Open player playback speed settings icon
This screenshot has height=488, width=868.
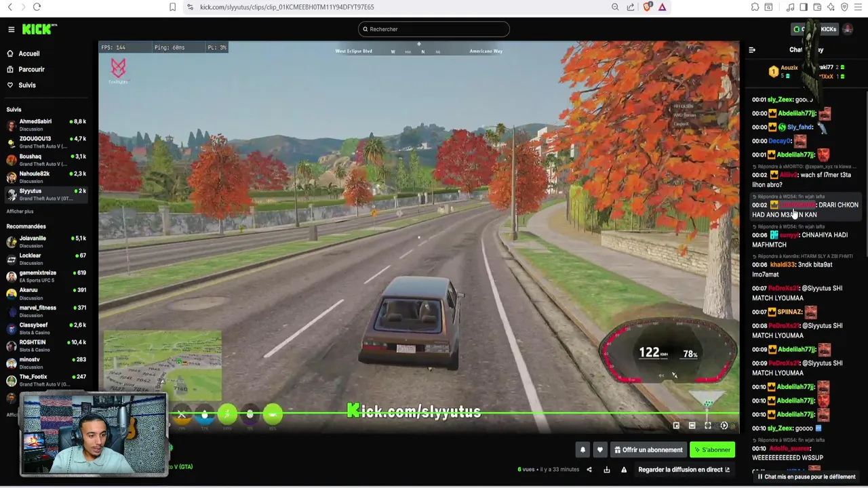(x=724, y=426)
